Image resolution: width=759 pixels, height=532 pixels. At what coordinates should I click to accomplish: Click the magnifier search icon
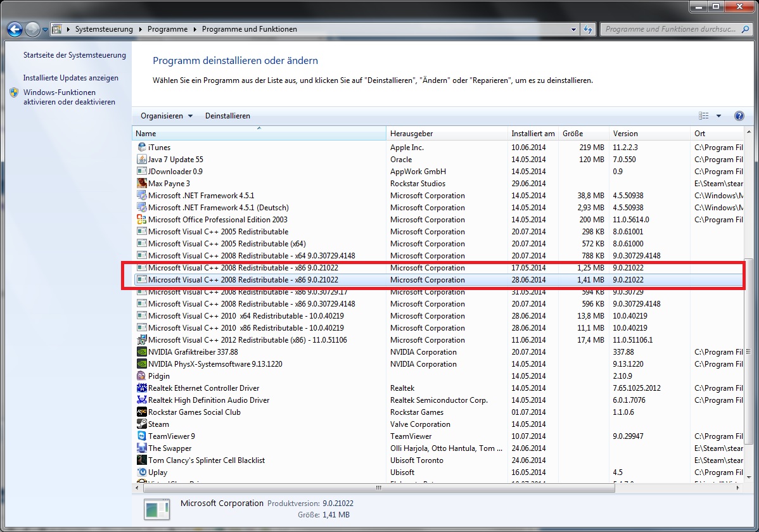point(746,29)
